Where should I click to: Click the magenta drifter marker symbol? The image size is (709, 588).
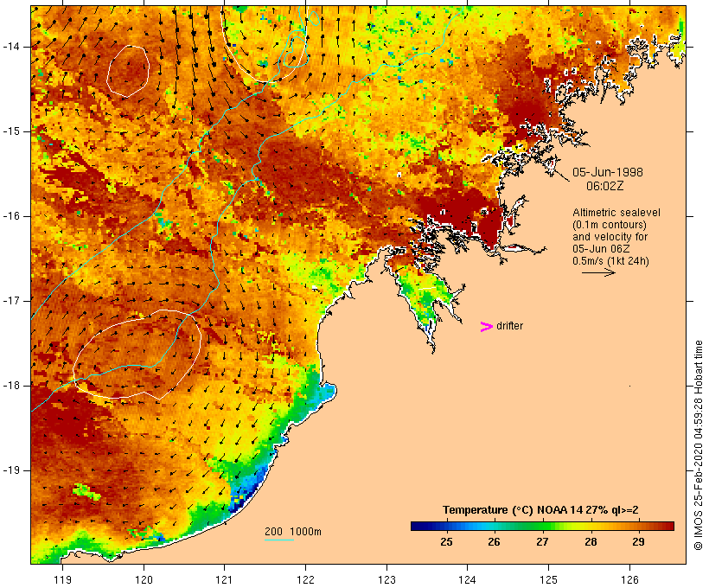(x=486, y=327)
